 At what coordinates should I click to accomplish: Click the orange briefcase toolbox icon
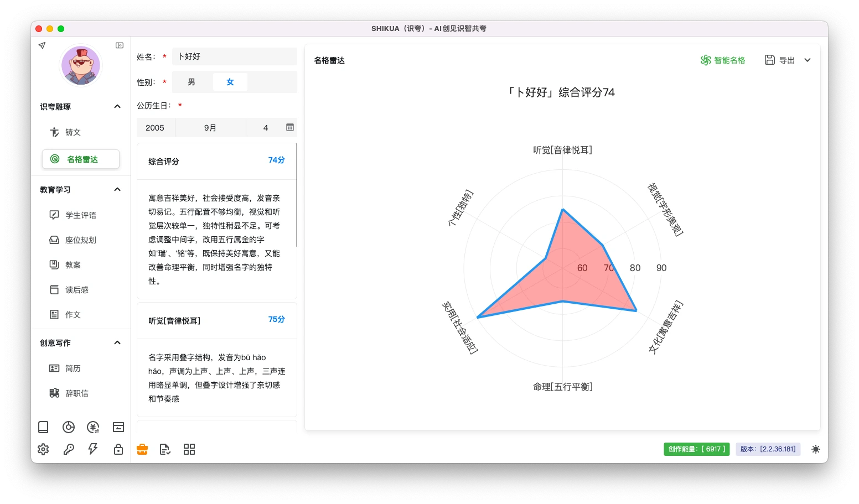tap(142, 449)
